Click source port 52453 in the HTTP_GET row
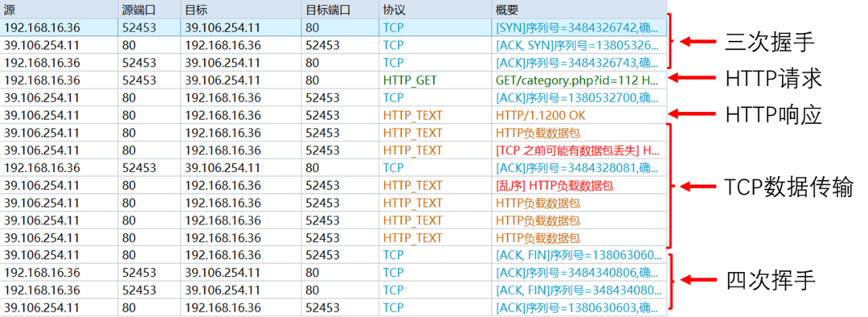This screenshot has width=868, height=317. (149, 80)
